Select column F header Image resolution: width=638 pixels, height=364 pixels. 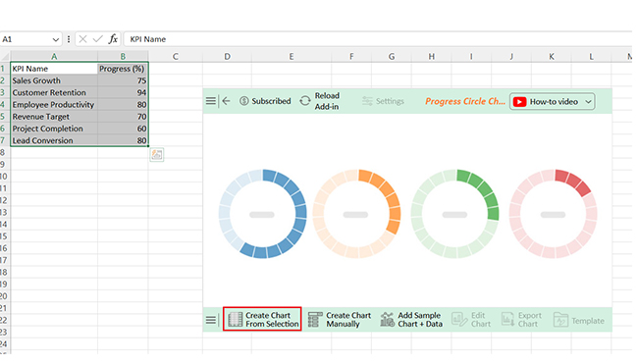click(x=351, y=57)
